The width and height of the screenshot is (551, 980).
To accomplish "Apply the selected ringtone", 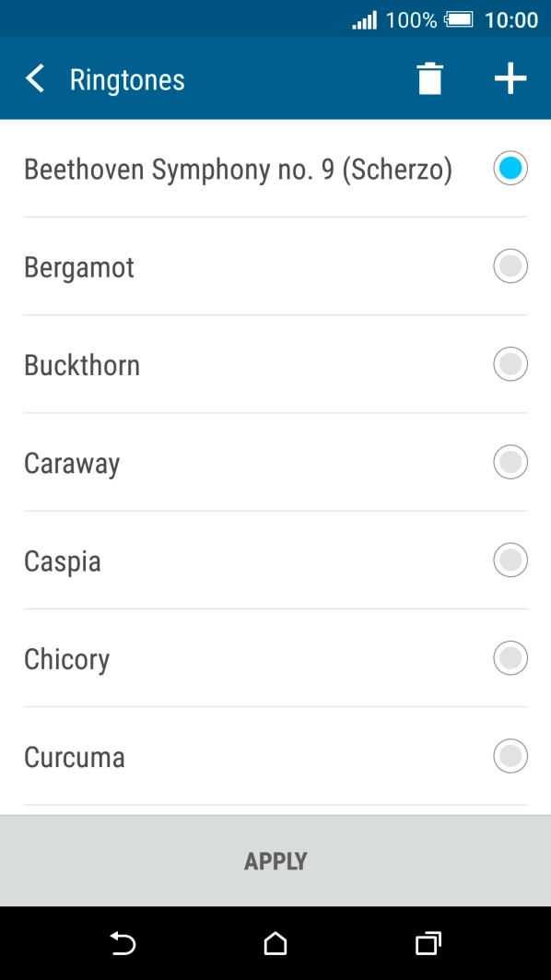I will click(x=275, y=861).
